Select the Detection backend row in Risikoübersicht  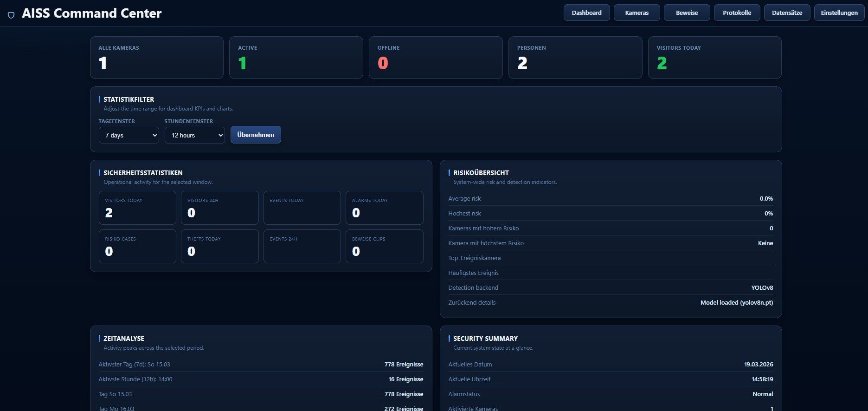[610, 287]
